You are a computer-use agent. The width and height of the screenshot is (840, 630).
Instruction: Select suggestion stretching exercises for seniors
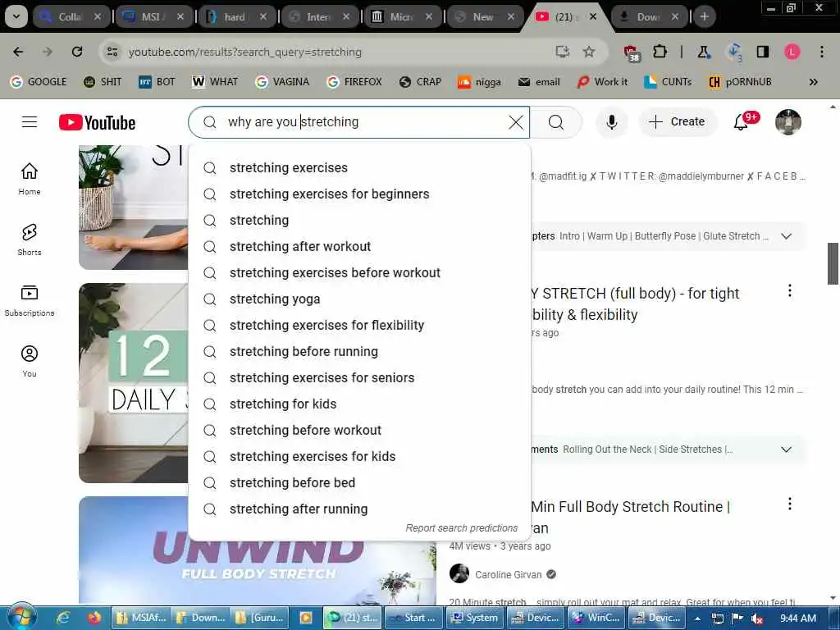click(359, 377)
